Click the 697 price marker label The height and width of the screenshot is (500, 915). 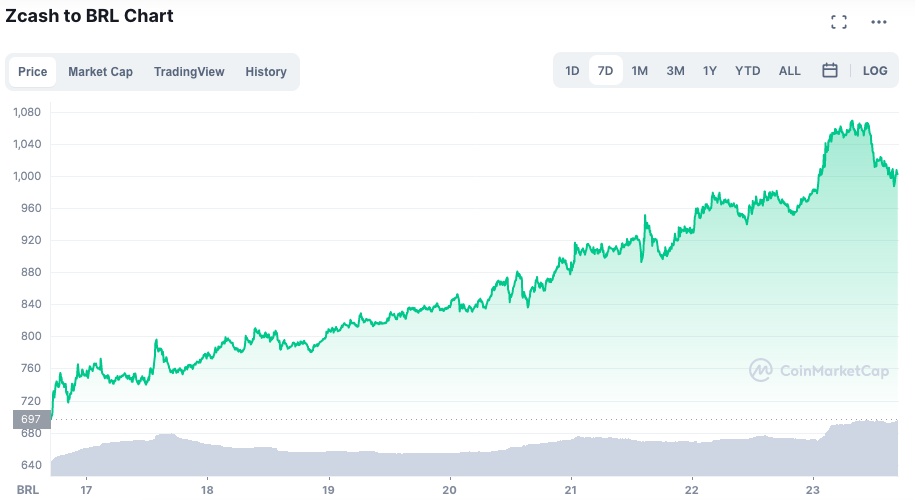pyautogui.click(x=32, y=419)
